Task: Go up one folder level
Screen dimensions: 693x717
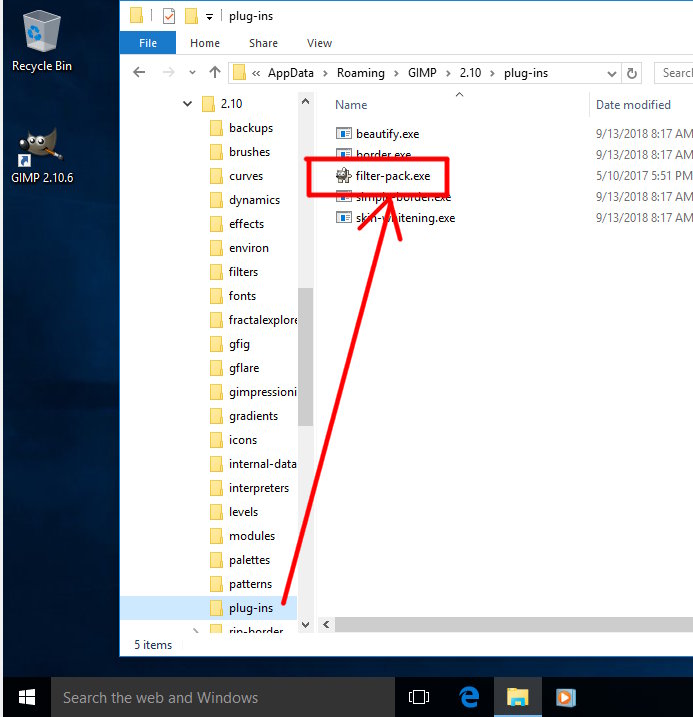Action: click(215, 72)
